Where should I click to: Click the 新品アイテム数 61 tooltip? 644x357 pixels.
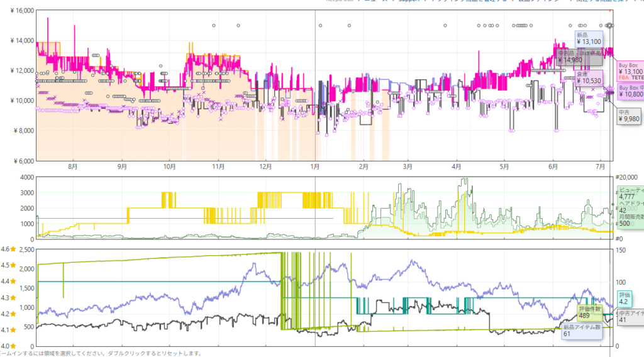click(x=582, y=331)
